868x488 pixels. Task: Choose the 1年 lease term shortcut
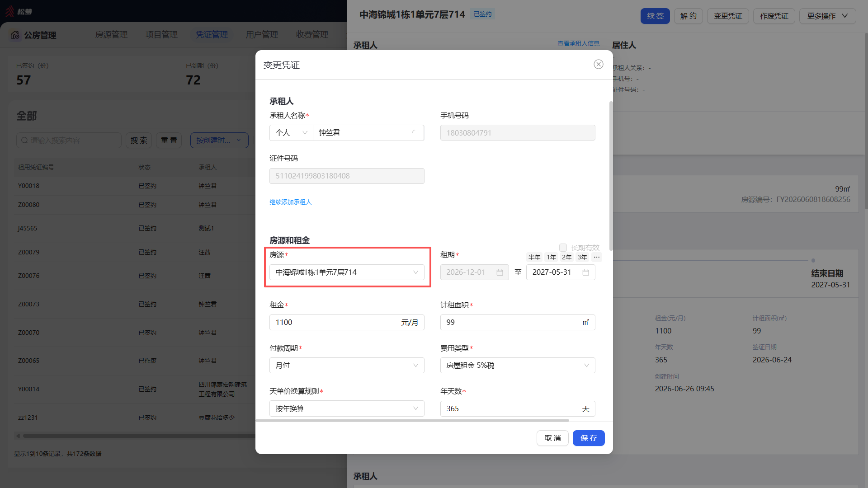(551, 257)
